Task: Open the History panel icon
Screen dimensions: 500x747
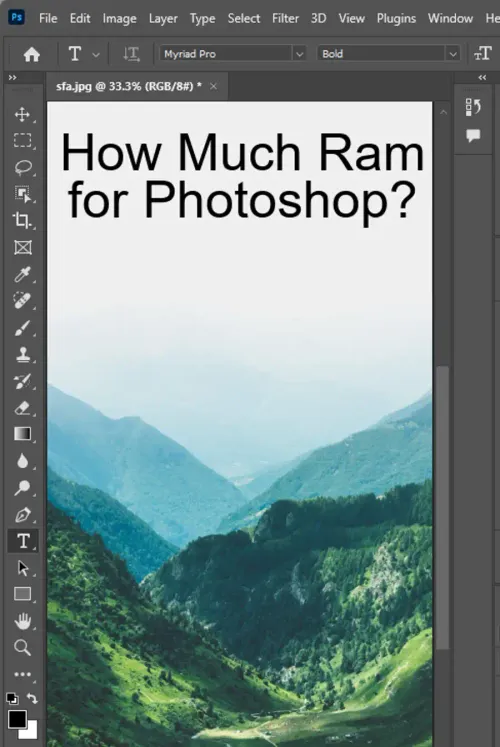Action: (473, 108)
